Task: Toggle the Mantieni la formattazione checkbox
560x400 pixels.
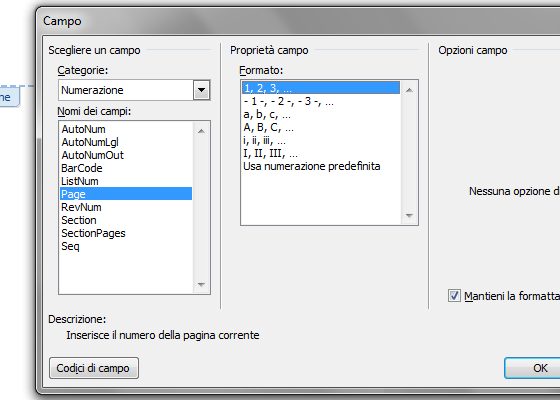Action: pyautogui.click(x=454, y=296)
